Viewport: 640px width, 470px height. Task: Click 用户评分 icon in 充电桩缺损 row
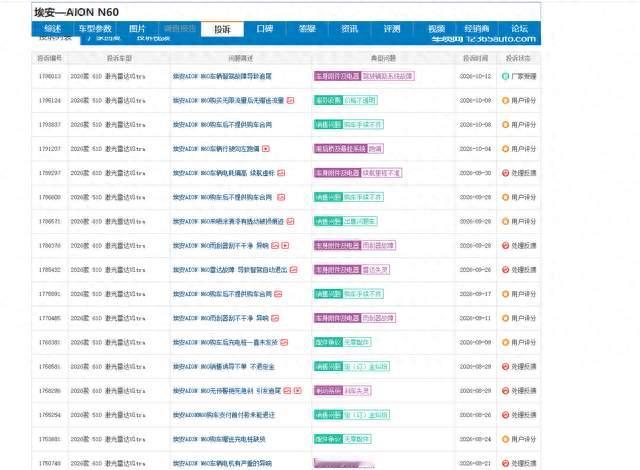tap(505, 439)
